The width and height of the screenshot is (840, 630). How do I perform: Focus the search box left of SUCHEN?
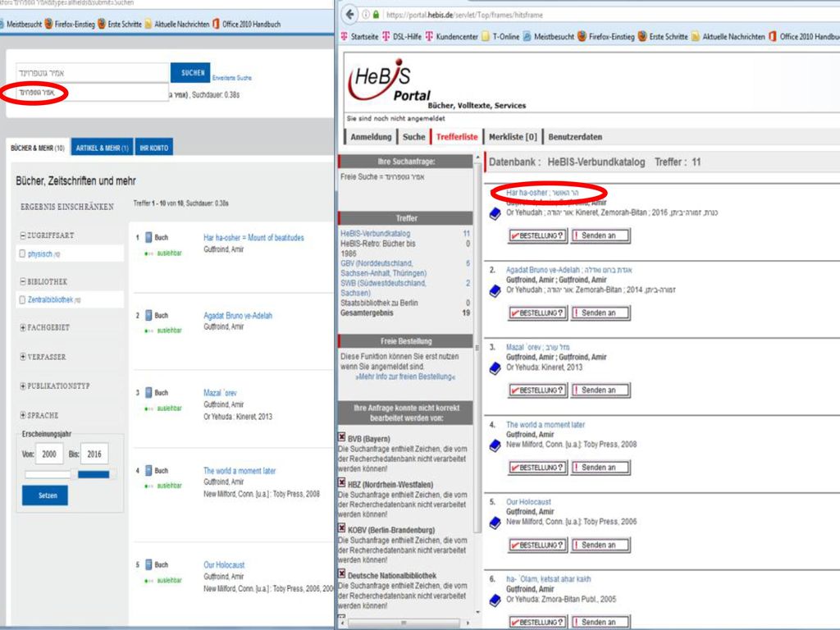point(92,73)
